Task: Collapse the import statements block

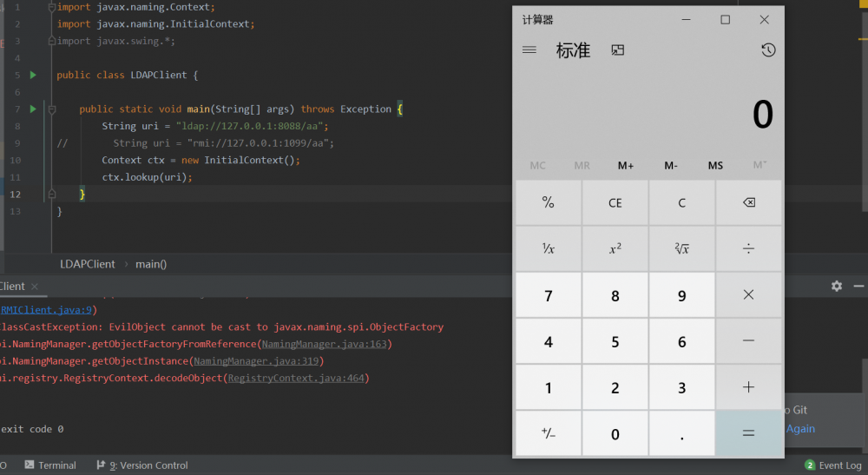Action: pos(51,7)
